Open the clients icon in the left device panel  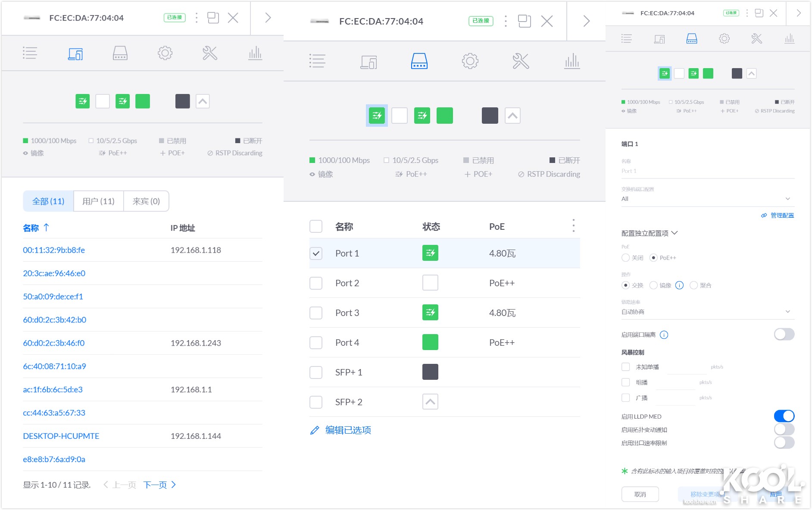(x=75, y=53)
